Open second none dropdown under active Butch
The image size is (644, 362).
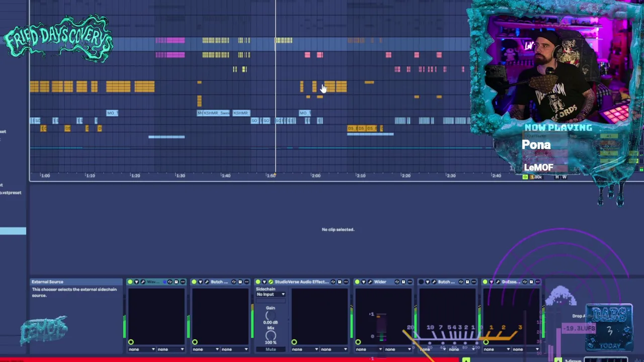coord(234,349)
